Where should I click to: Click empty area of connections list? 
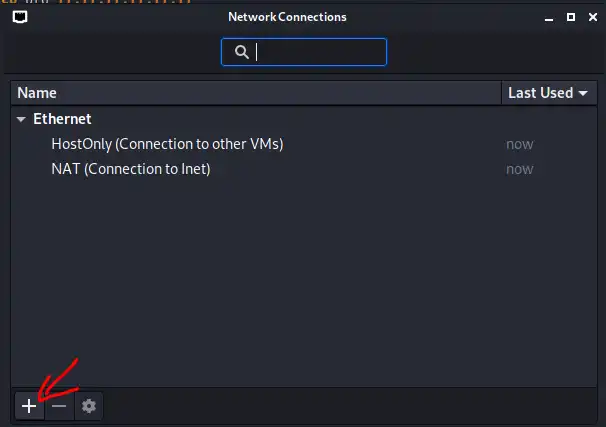(300, 290)
